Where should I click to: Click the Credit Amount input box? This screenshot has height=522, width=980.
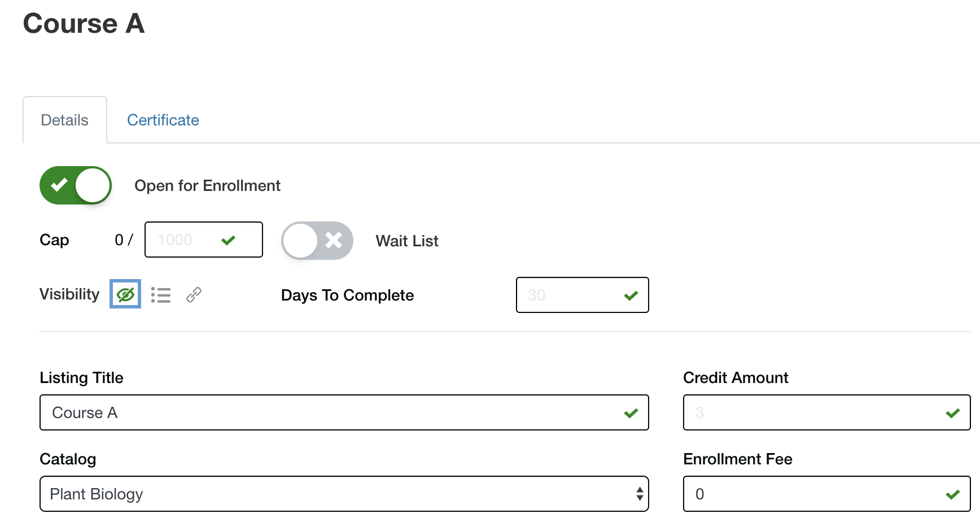[813, 413]
